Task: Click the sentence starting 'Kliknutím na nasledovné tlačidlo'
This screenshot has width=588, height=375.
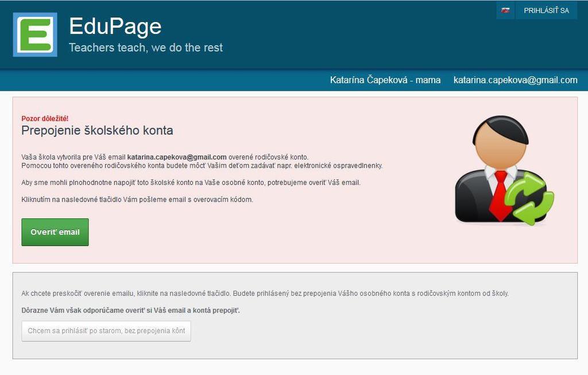Action: pos(137,199)
